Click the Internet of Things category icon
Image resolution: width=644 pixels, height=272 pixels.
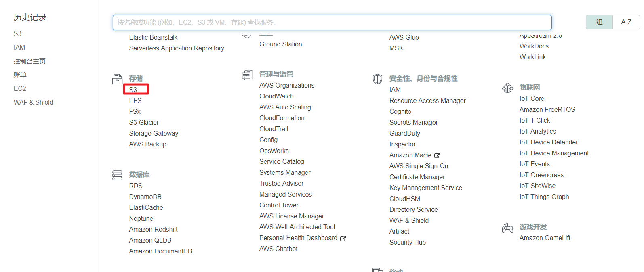click(507, 88)
